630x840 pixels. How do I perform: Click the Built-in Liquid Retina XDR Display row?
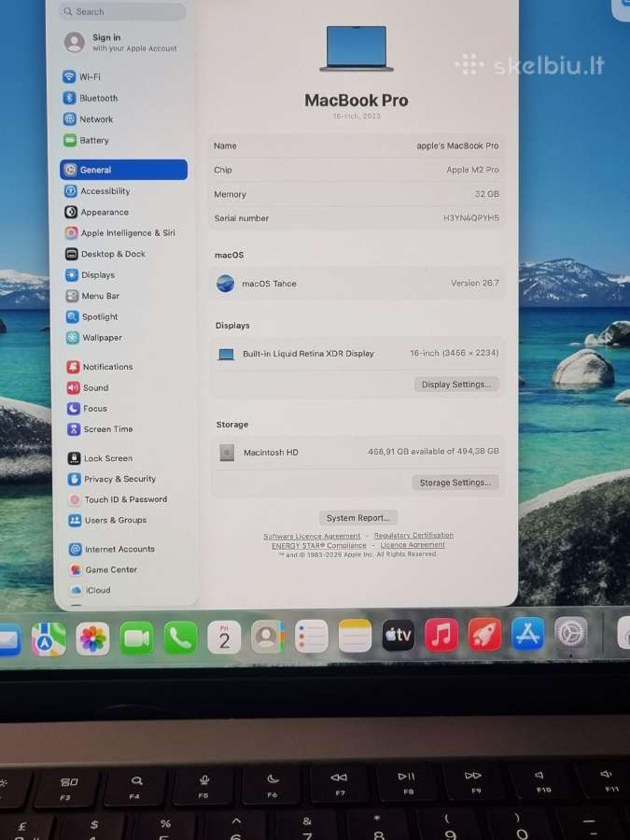[357, 354]
